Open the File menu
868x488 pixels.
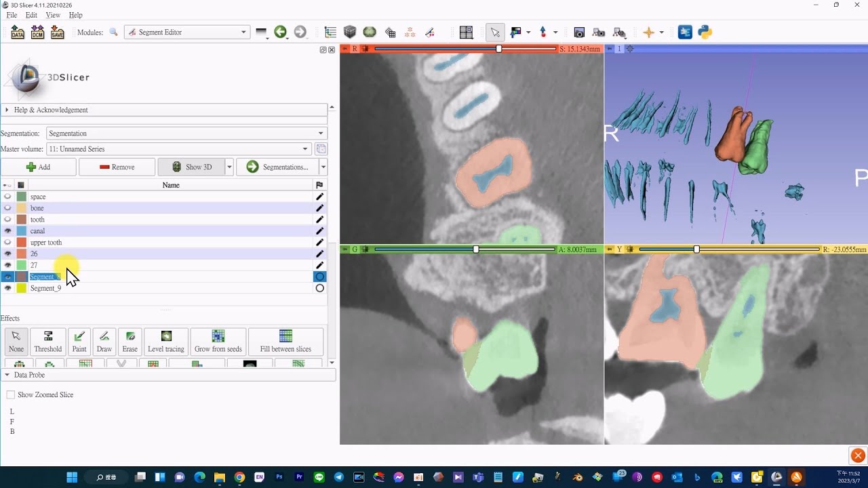[x=12, y=15]
